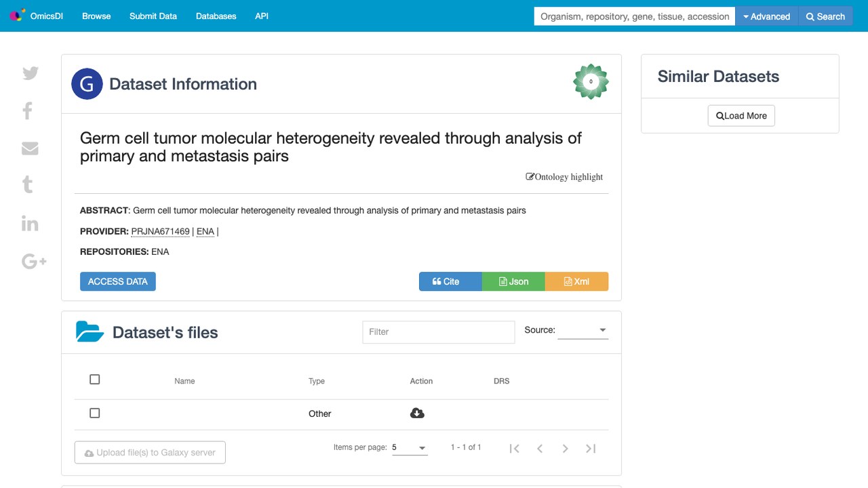Viewport: 868px width, 488px height.
Task: Open the Source dropdown
Action: click(583, 330)
